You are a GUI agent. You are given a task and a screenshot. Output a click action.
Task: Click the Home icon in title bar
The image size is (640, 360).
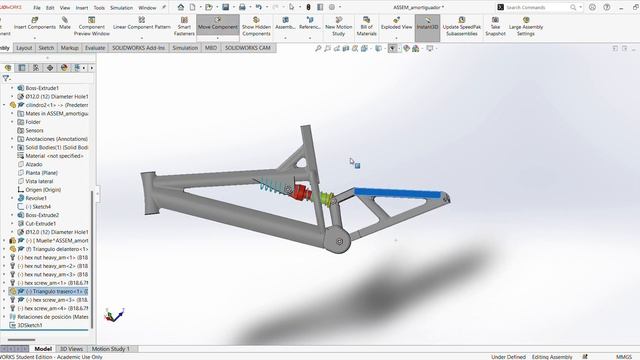click(181, 7)
